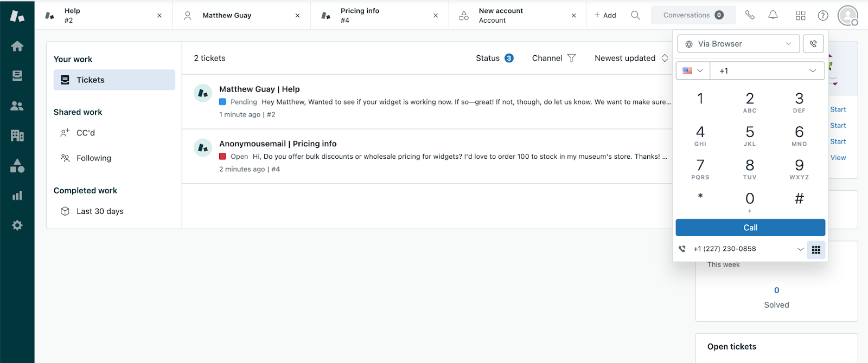This screenshot has width=868, height=363.
Task: Switch to the New account Account tab
Action: [x=518, y=15]
